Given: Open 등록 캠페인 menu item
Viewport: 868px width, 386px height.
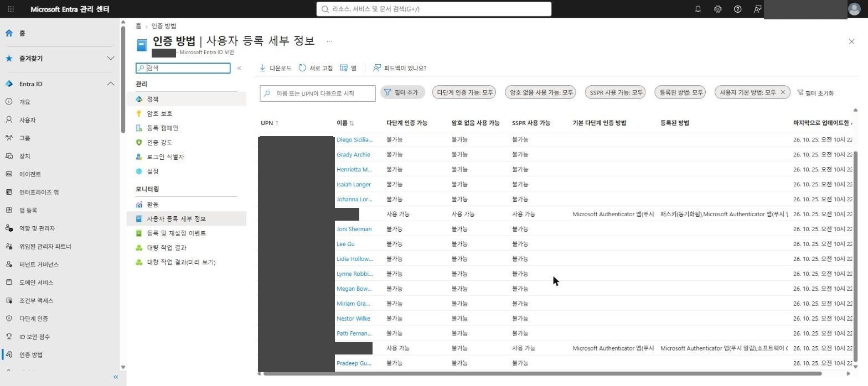Looking at the screenshot, I should tap(162, 128).
